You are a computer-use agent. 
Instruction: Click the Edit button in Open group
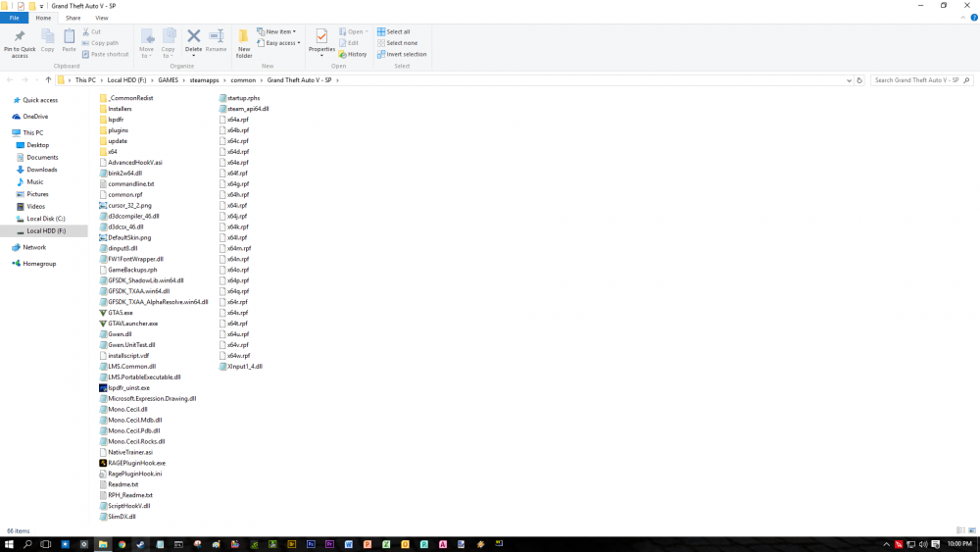[x=349, y=43]
